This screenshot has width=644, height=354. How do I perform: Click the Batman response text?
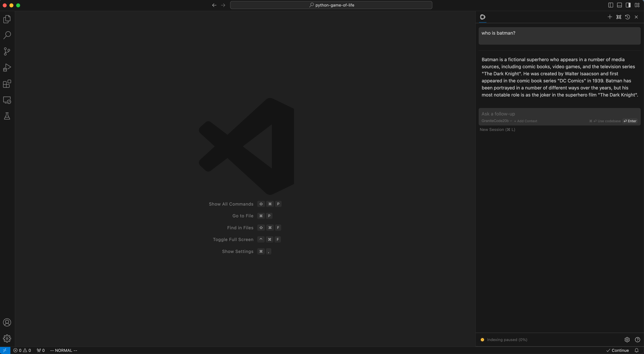tap(560, 77)
